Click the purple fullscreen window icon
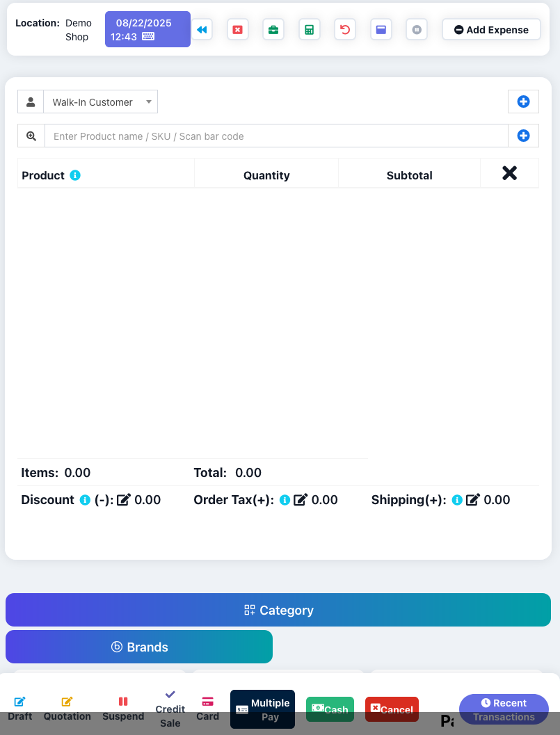560x735 pixels. pyautogui.click(x=381, y=30)
